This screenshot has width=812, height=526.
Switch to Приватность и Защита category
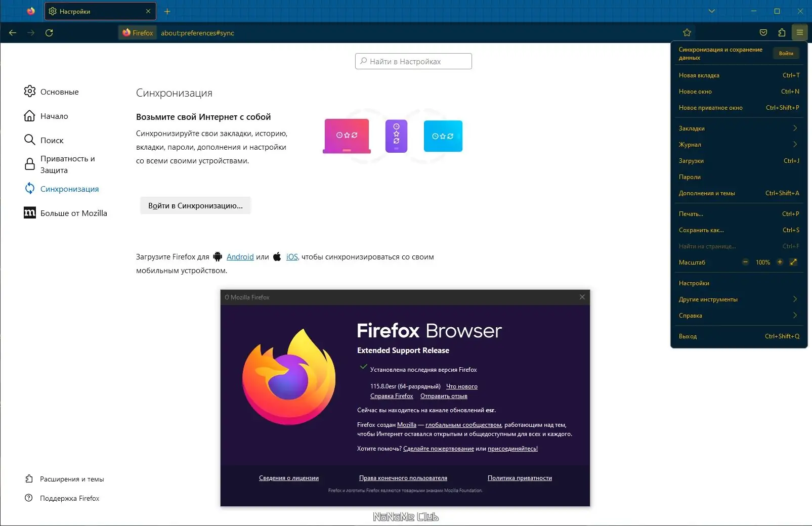[67, 164]
